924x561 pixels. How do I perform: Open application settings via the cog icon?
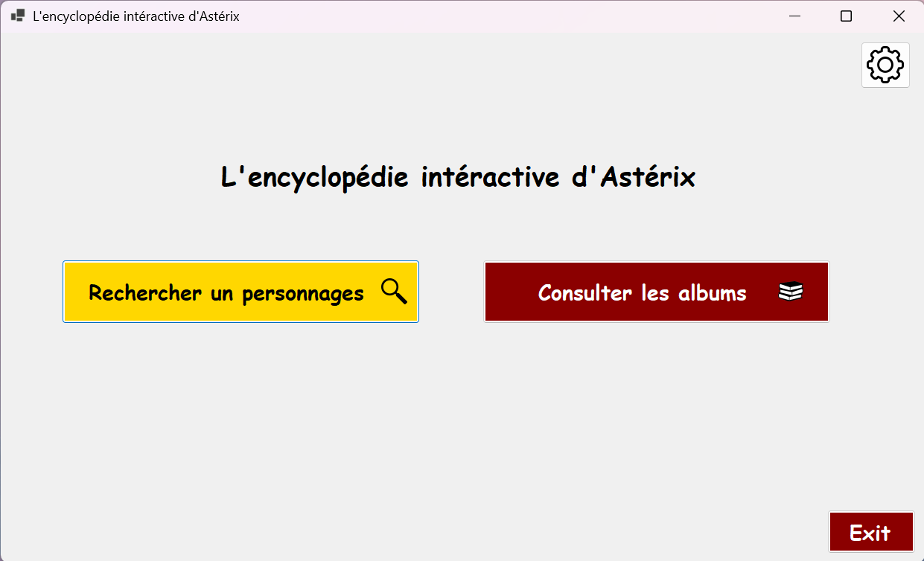(x=885, y=65)
